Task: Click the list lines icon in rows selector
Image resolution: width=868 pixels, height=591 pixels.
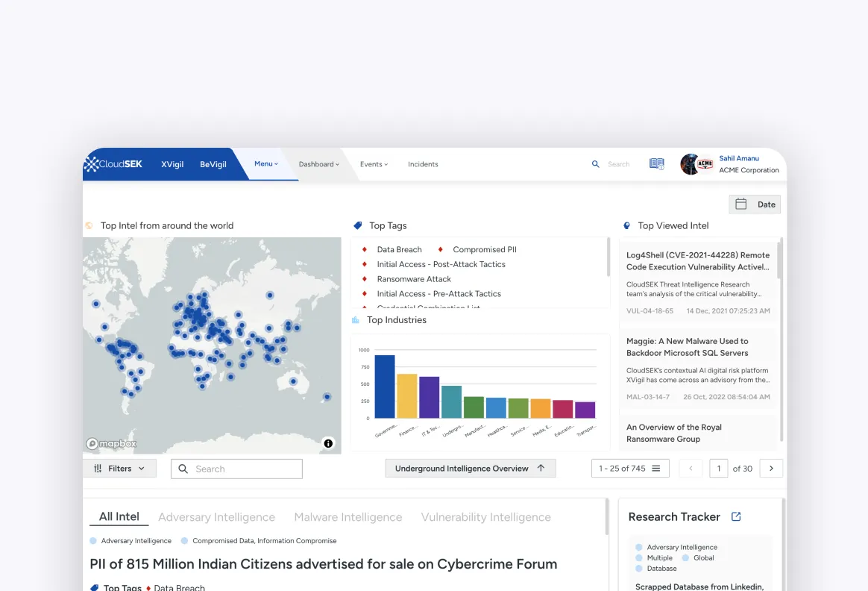Action: pyautogui.click(x=656, y=469)
